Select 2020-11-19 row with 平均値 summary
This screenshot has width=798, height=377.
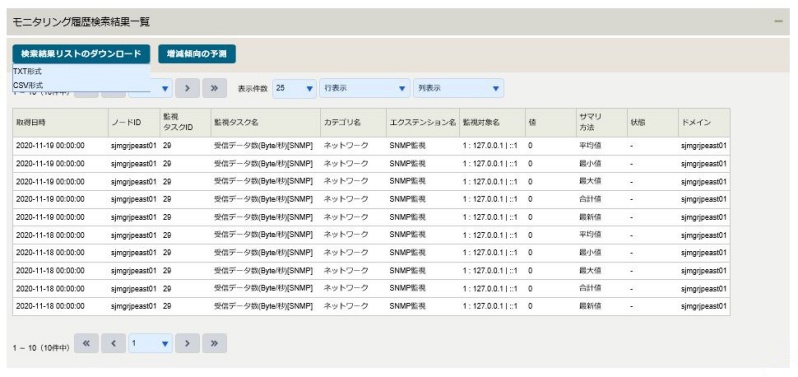click(x=372, y=146)
